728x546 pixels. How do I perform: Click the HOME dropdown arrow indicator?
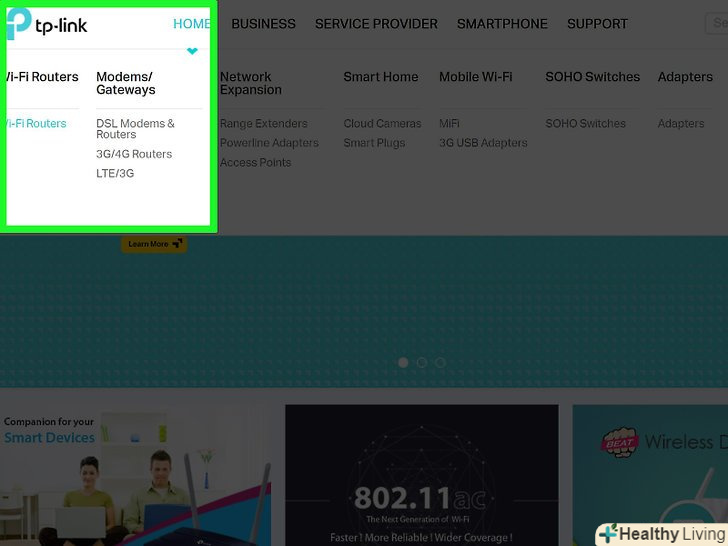tap(192, 51)
